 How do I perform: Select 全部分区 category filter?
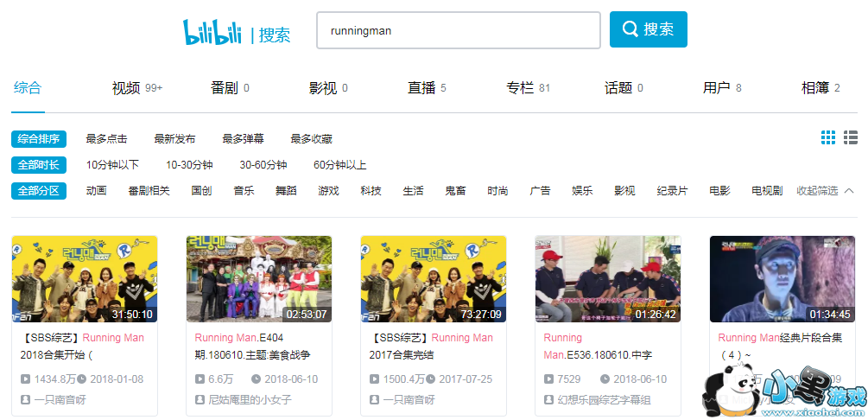tap(39, 191)
